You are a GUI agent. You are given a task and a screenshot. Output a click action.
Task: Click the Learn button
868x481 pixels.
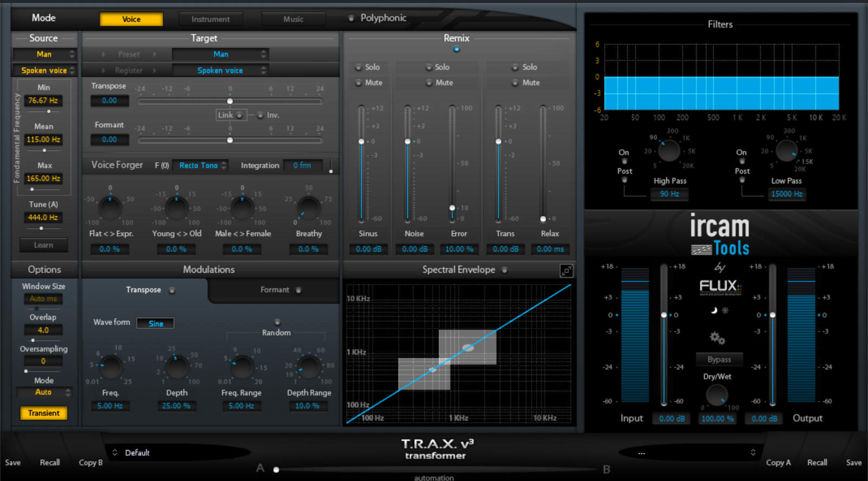(x=44, y=245)
